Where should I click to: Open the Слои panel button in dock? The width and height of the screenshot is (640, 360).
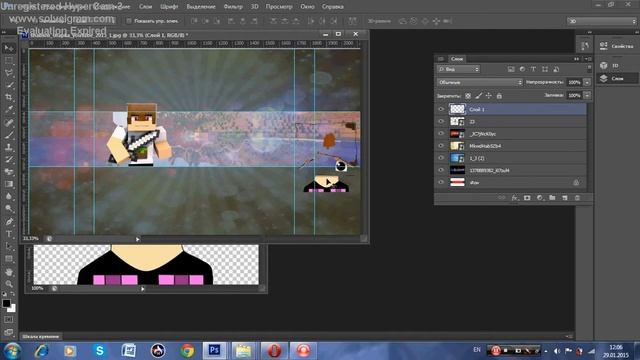tap(616, 78)
